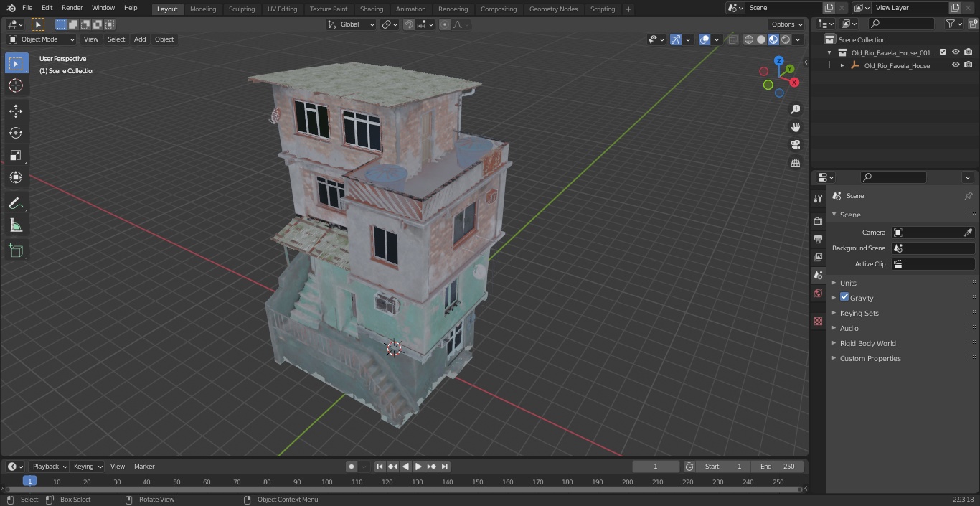980x506 pixels.
Task: Play animation in reverse
Action: click(x=405, y=467)
